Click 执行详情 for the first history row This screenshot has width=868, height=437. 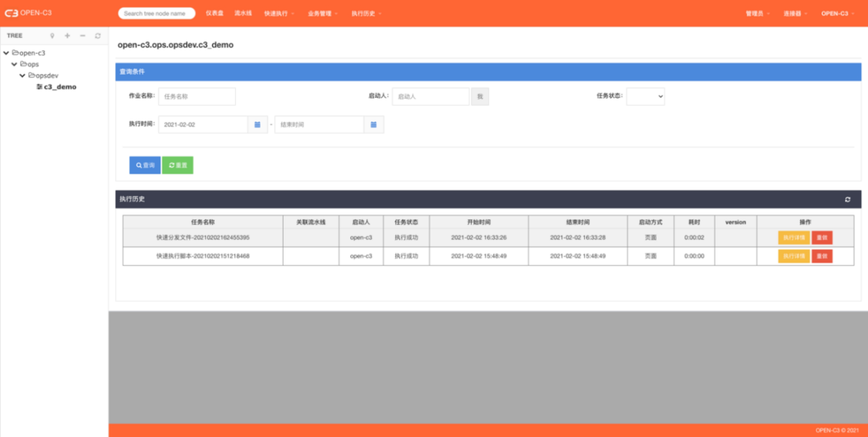(793, 237)
